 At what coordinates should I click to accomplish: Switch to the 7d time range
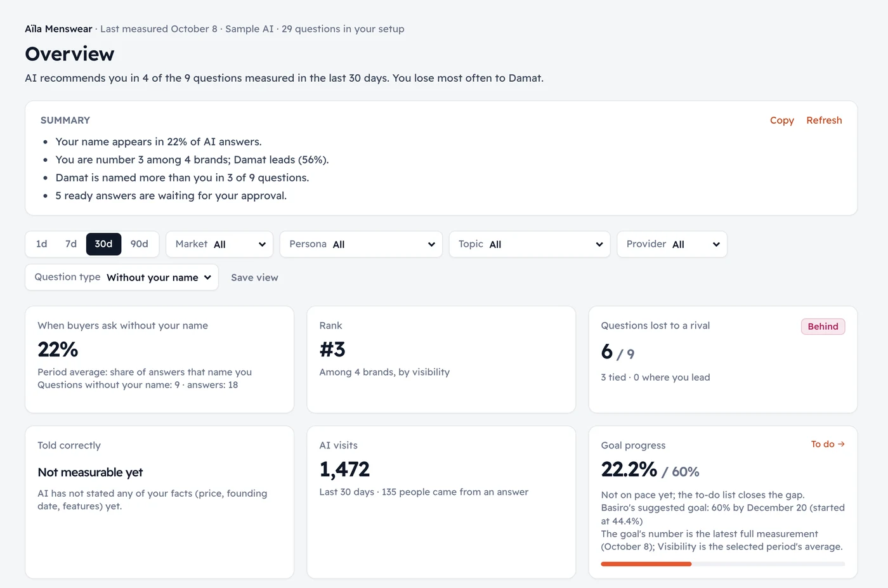(x=71, y=244)
